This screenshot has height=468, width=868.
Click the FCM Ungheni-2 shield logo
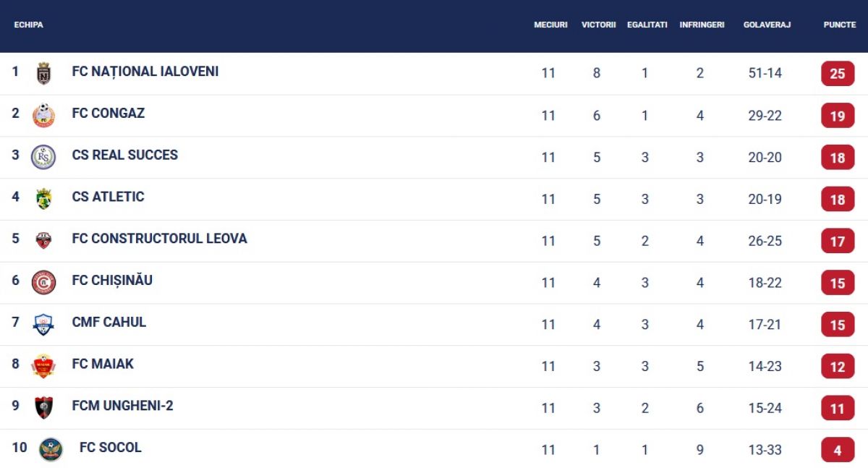click(x=43, y=408)
